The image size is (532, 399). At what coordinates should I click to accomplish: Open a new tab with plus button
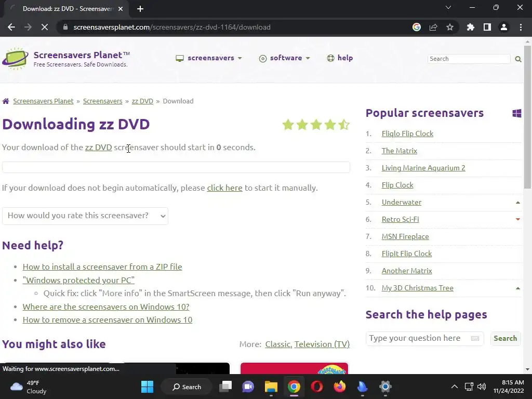(x=140, y=9)
